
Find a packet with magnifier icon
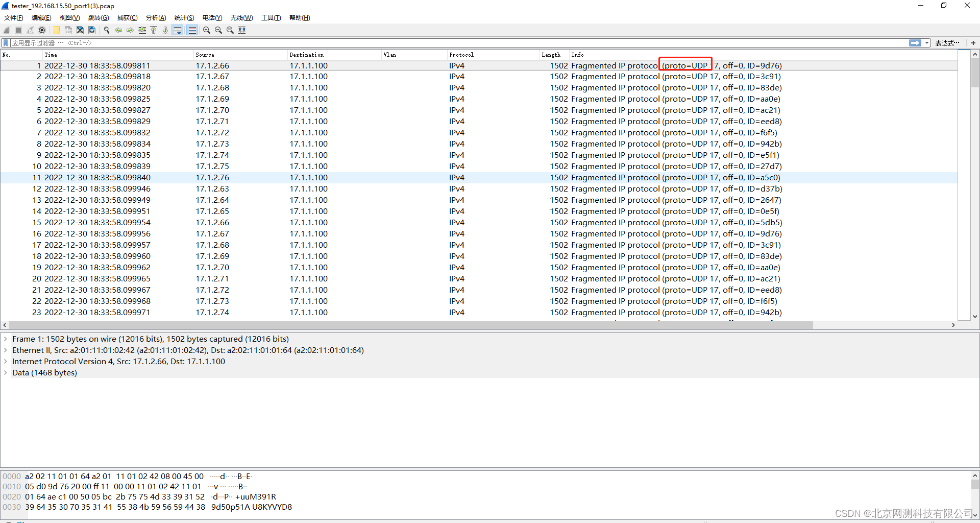[107, 30]
